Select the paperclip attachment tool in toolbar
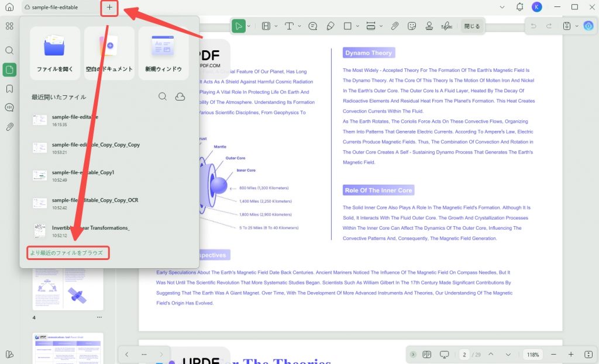The height and width of the screenshot is (364, 599). [x=395, y=26]
